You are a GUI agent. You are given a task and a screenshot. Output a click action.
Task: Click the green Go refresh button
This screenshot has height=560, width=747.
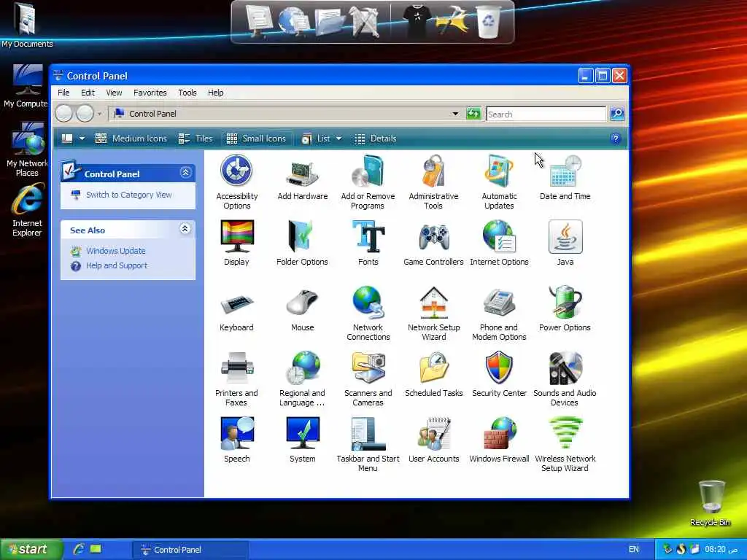click(x=473, y=113)
